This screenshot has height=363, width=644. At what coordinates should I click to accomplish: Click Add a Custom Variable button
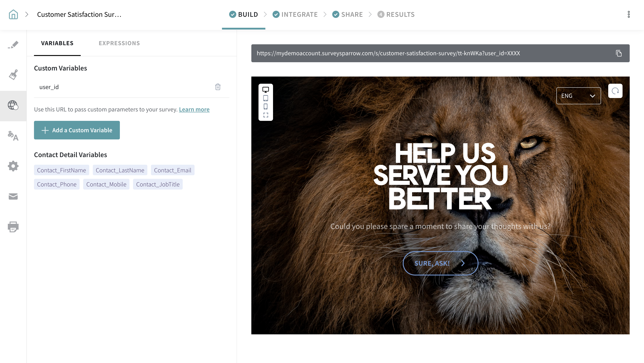point(77,130)
